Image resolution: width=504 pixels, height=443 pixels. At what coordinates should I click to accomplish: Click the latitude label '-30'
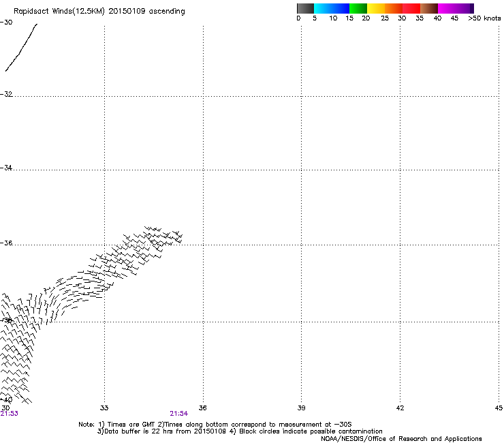6,22
